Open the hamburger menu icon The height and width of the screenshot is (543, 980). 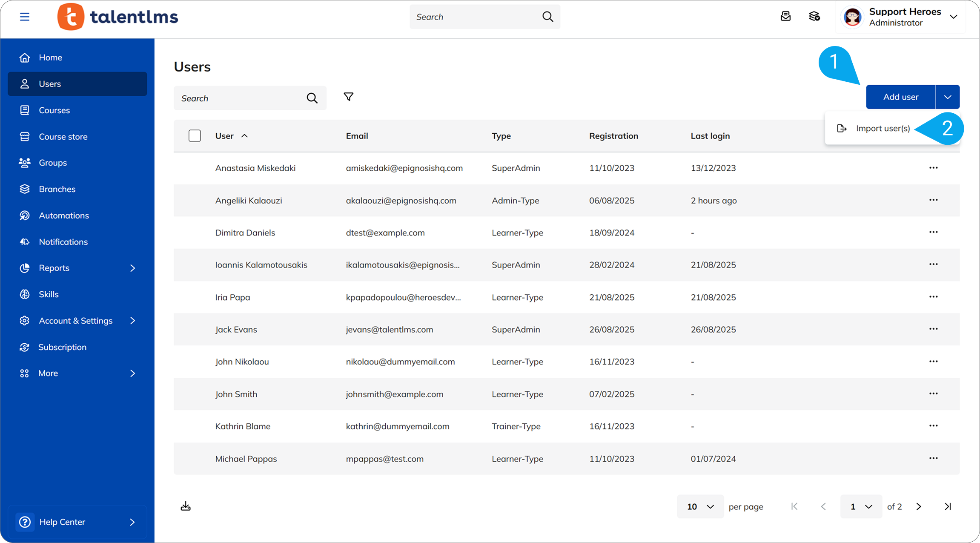[25, 17]
